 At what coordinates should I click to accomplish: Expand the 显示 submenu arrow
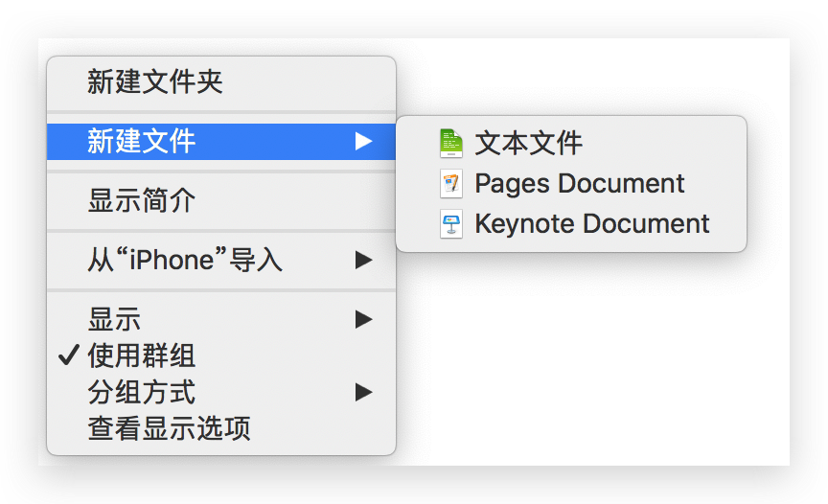click(x=363, y=319)
